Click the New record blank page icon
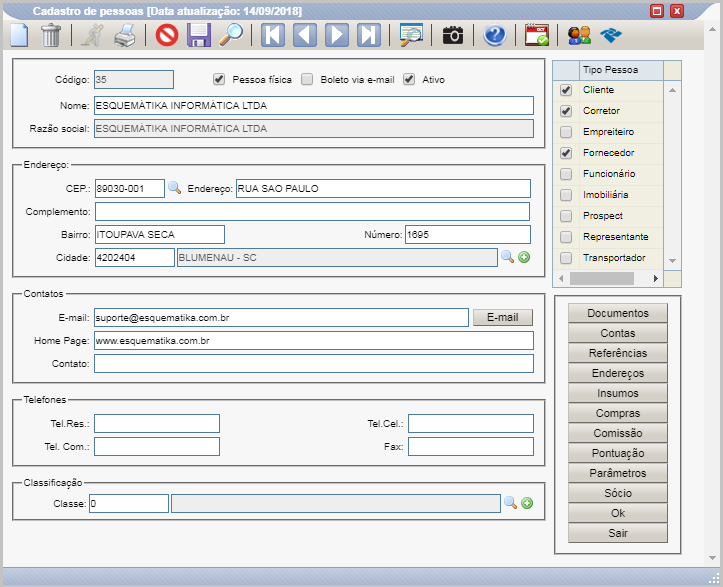This screenshot has width=723, height=587. (x=19, y=35)
